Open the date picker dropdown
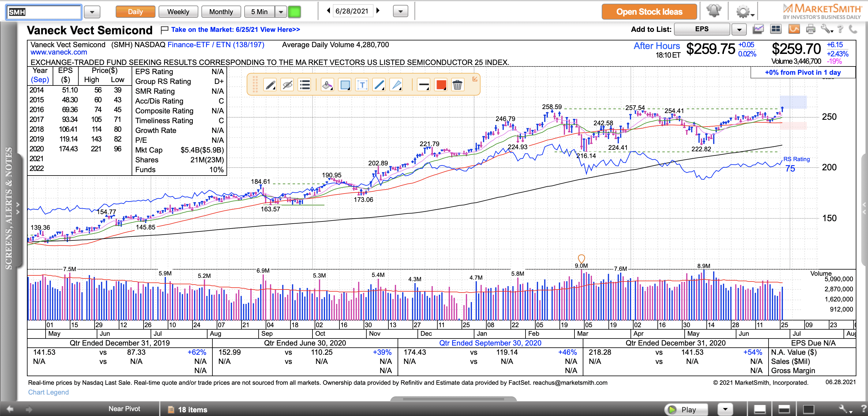 [x=400, y=11]
